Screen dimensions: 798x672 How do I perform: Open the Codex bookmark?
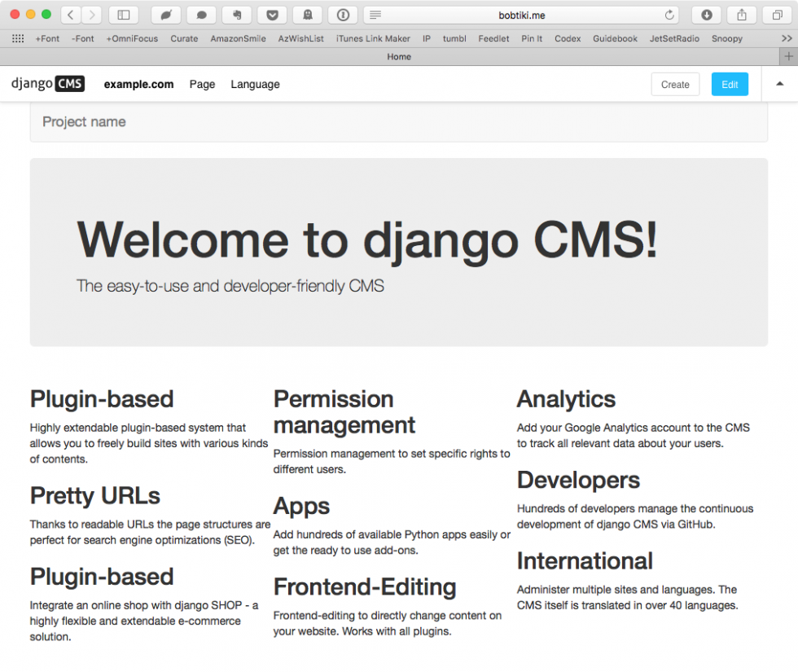(568, 39)
